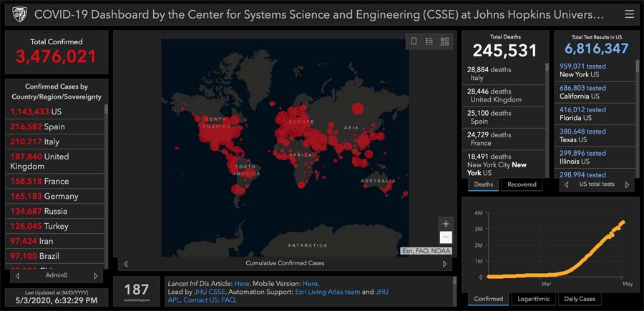The width and height of the screenshot is (644, 311).
Task: Show the map legend list icon
Action: (429, 41)
